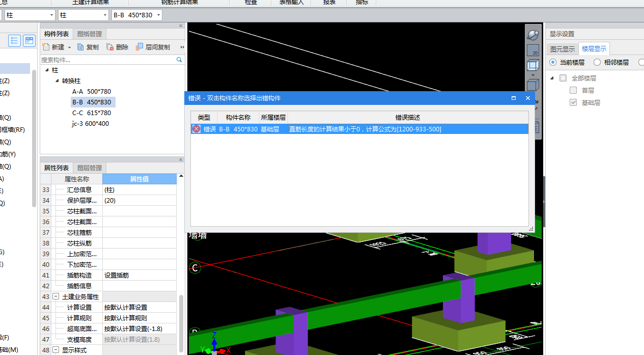
Task: Select component A-A 500*780
Action: (92, 92)
